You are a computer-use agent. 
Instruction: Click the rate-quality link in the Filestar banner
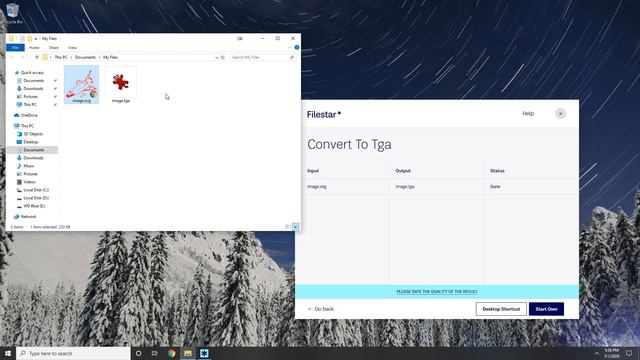(437, 291)
